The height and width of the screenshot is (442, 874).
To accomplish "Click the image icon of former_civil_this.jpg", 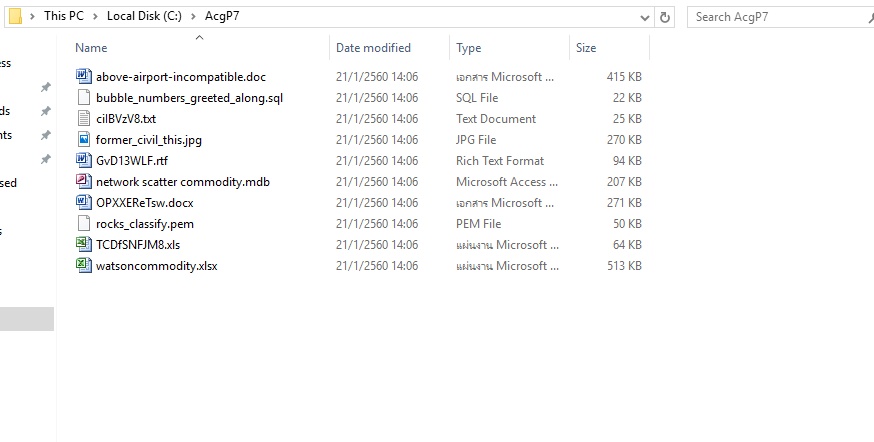I will click(x=84, y=139).
